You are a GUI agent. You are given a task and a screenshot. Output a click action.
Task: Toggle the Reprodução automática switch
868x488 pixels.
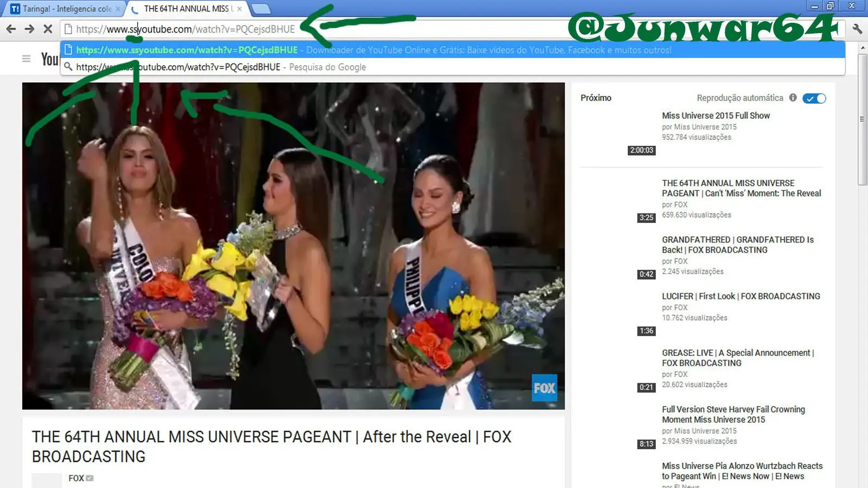(814, 98)
